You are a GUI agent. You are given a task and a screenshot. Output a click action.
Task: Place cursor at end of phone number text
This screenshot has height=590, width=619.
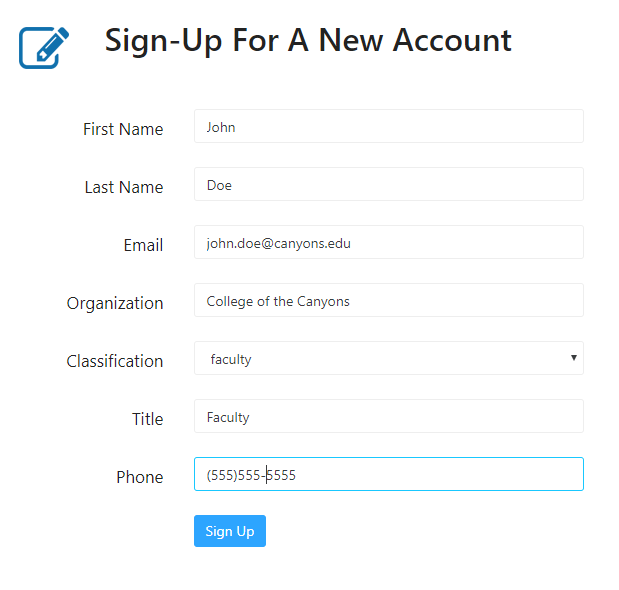click(x=296, y=475)
